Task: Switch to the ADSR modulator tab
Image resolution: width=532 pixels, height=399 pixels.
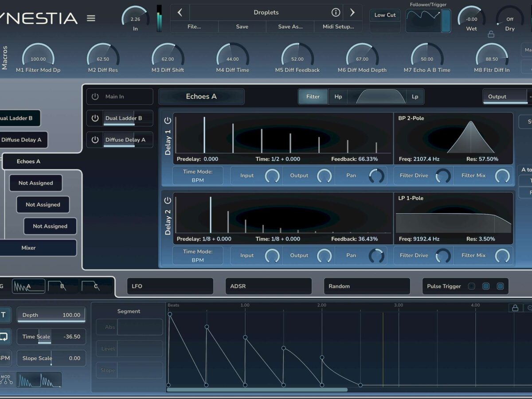Action: tap(268, 286)
